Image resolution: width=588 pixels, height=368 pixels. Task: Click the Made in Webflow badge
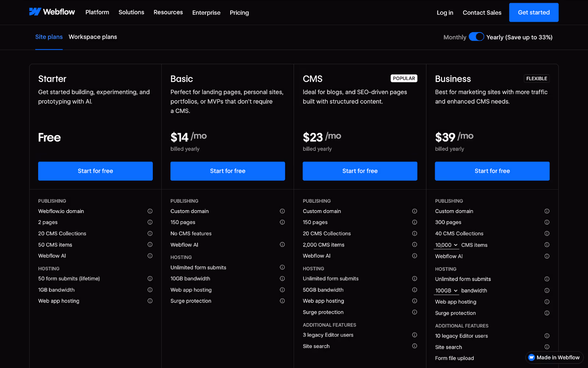point(554,357)
